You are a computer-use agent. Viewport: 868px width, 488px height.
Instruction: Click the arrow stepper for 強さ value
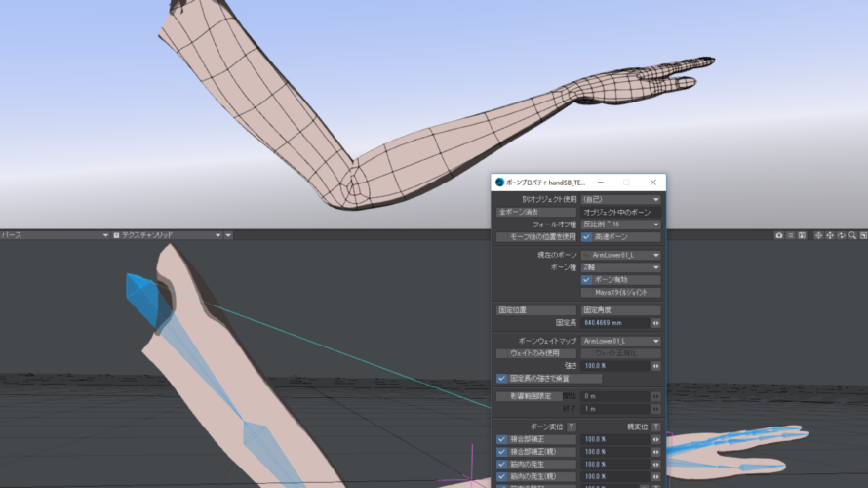[656, 366]
